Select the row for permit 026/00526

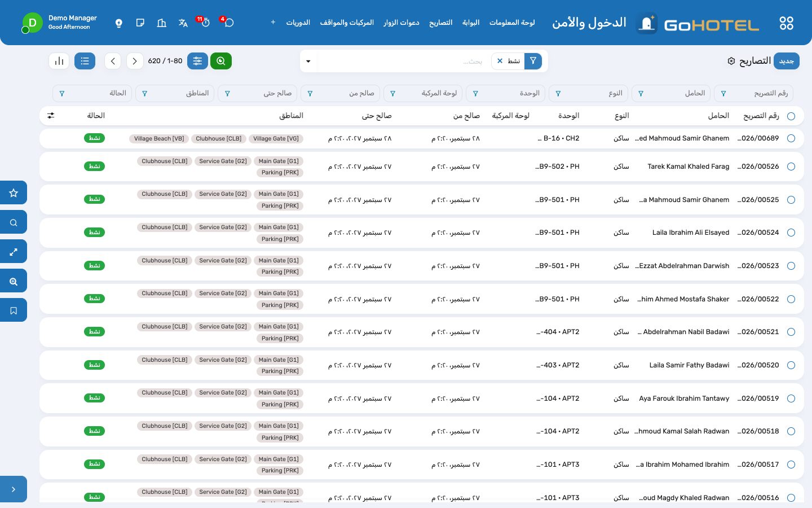[791, 167]
